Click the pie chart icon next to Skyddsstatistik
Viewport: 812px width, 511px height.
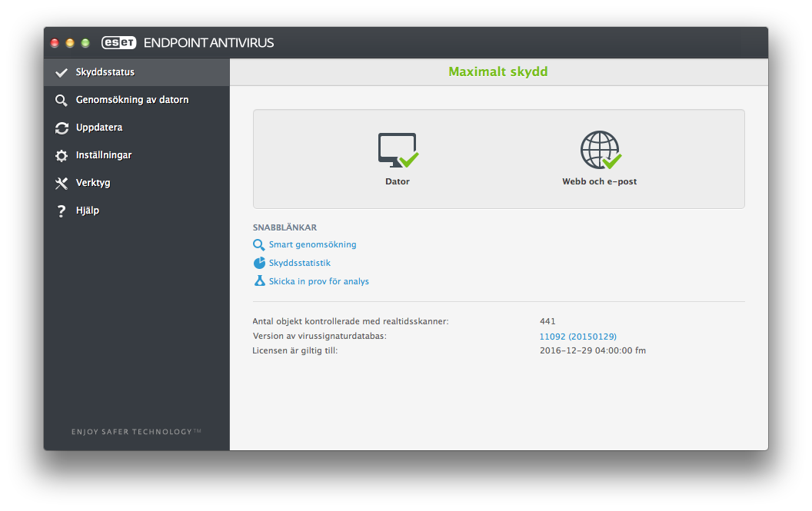tap(259, 263)
